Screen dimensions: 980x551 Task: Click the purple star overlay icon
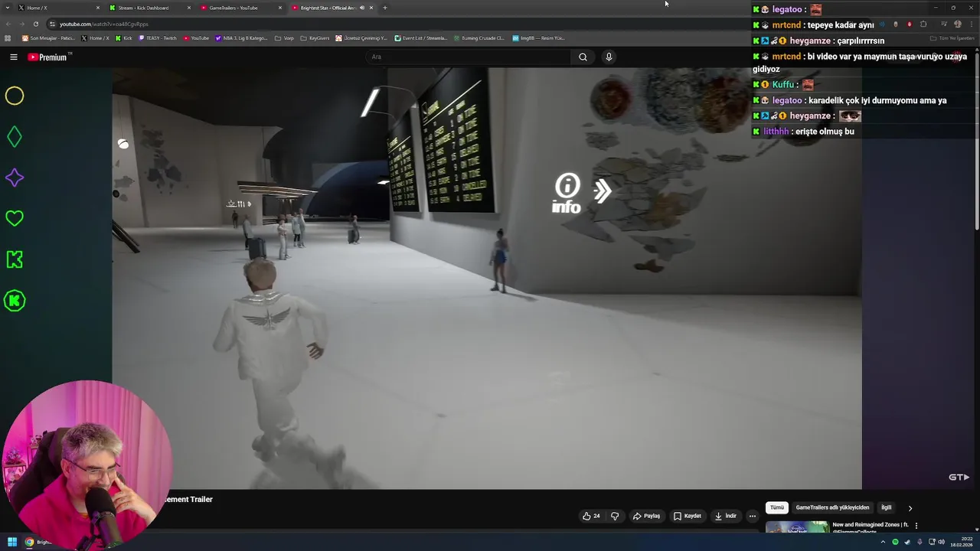15,178
